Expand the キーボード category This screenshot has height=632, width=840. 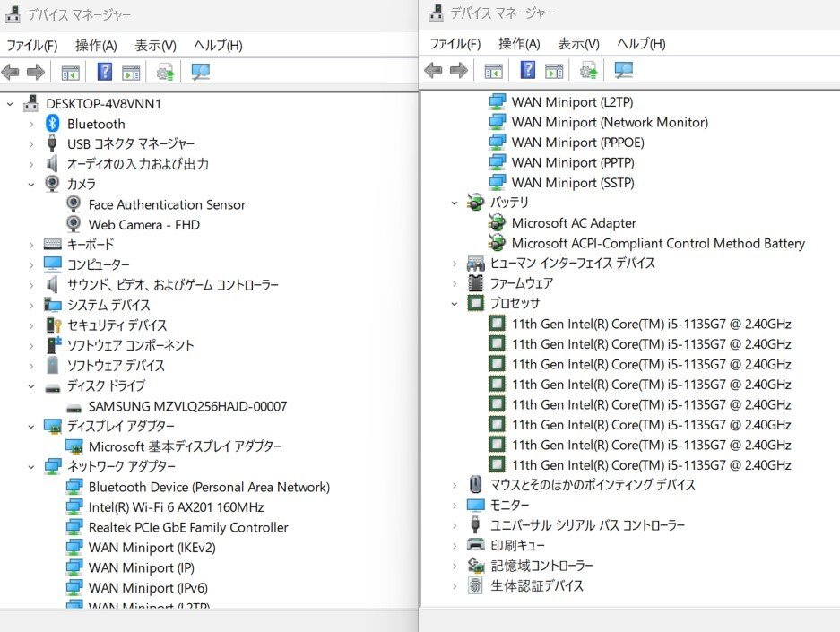(31, 245)
